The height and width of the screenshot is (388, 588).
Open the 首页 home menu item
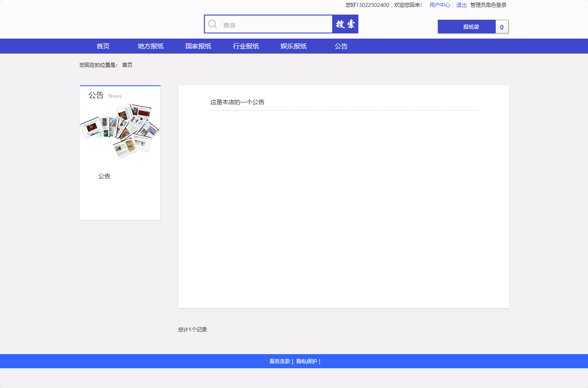point(103,46)
